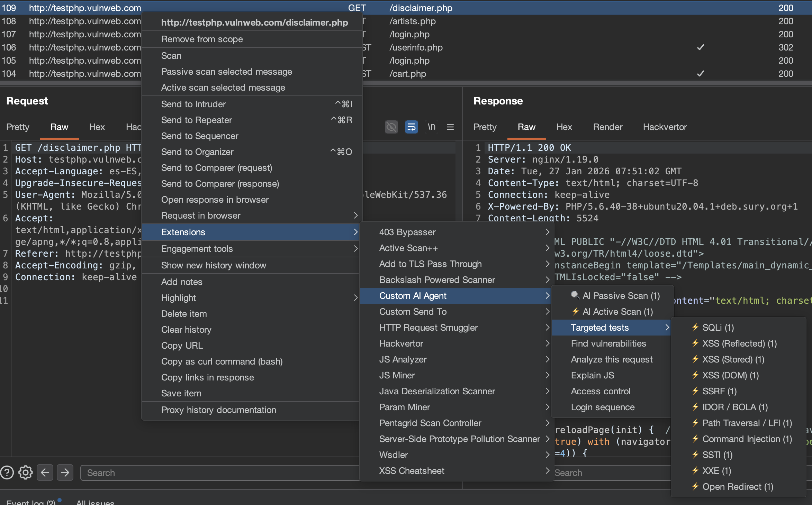
Task: Open Burp help via question mark icon
Action: coord(8,472)
